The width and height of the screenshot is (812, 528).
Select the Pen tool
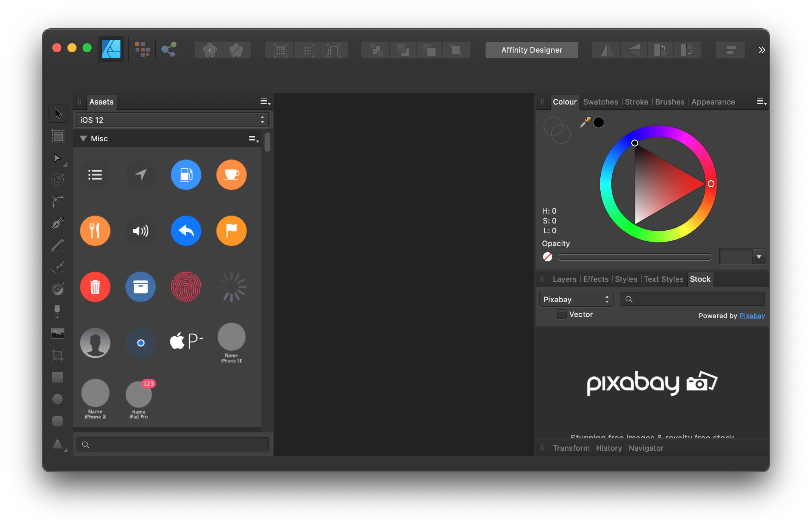(x=58, y=223)
